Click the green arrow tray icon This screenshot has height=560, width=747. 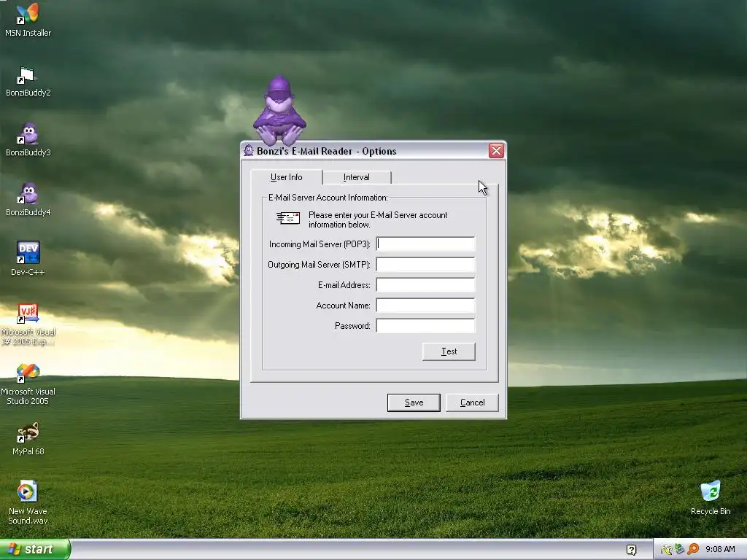click(680, 550)
